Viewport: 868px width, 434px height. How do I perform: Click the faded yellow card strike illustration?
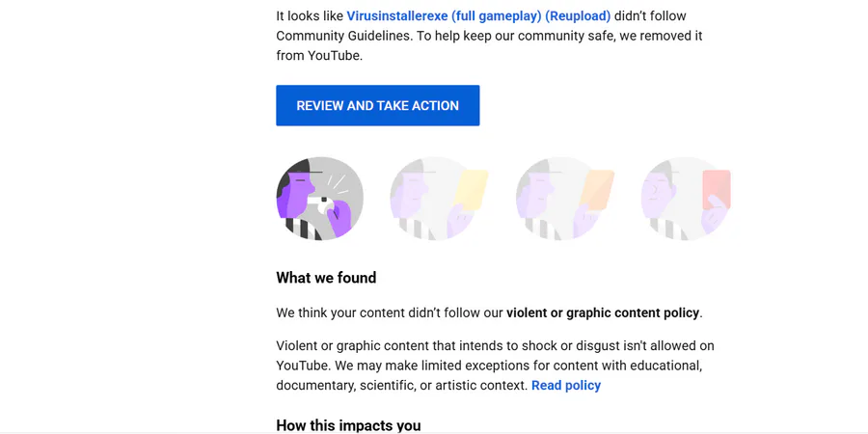tap(439, 199)
